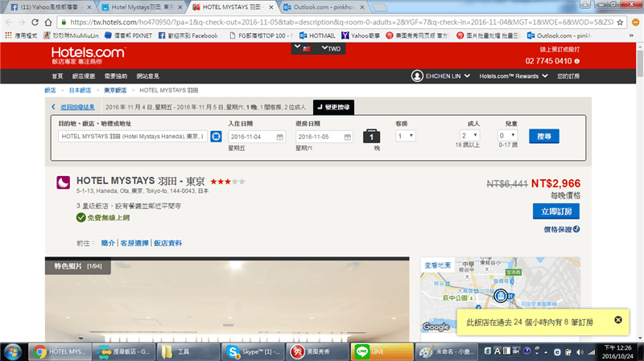Screen dimensions: 644x361
Task: Click the current location target icon
Action: [x=216, y=137]
